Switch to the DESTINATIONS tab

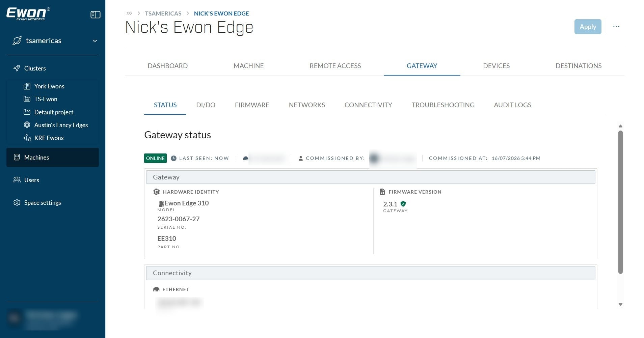(579, 66)
